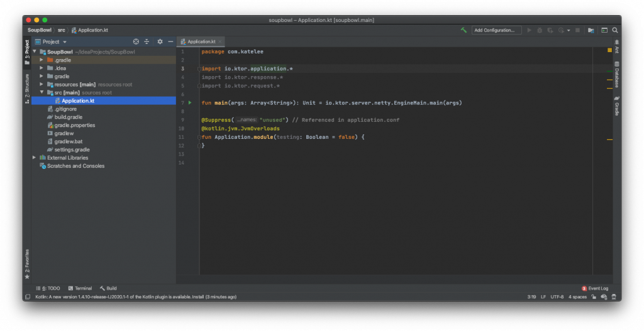644x331 pixels.
Task: Click src breadcrumb in navigation bar
Action: click(61, 30)
